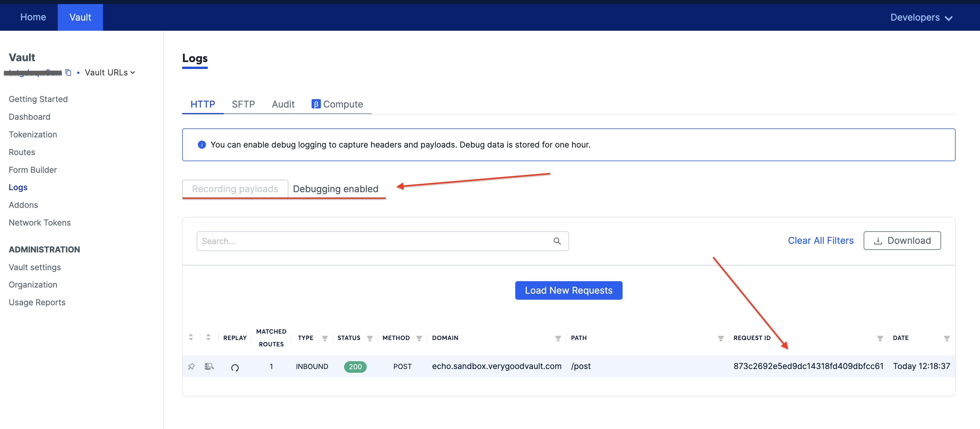Open Getting Started in sidebar
The height and width of the screenshot is (429, 980).
pyautogui.click(x=38, y=99)
